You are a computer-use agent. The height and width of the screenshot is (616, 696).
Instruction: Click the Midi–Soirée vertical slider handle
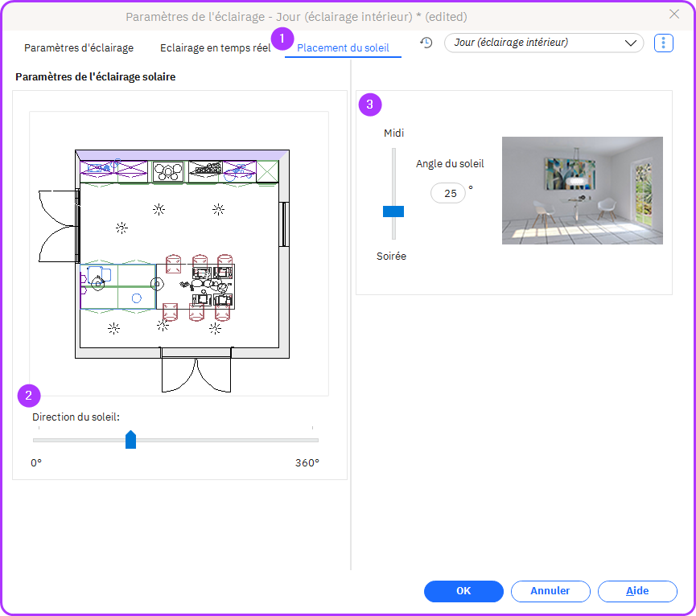pos(393,211)
